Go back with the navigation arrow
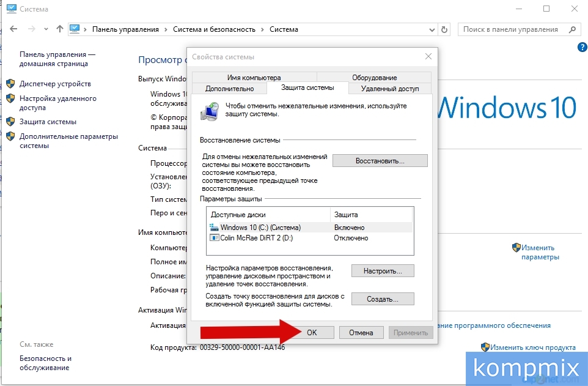Screen dimensions: 588x386 coord(13,29)
